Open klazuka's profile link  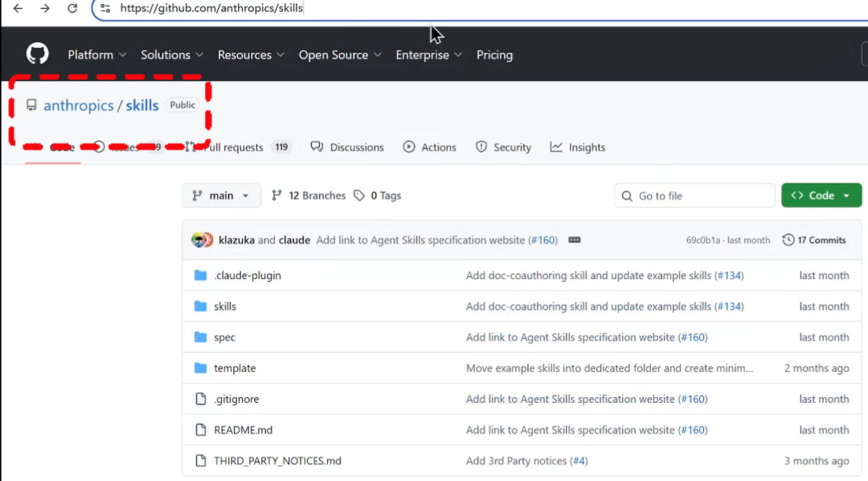[236, 240]
